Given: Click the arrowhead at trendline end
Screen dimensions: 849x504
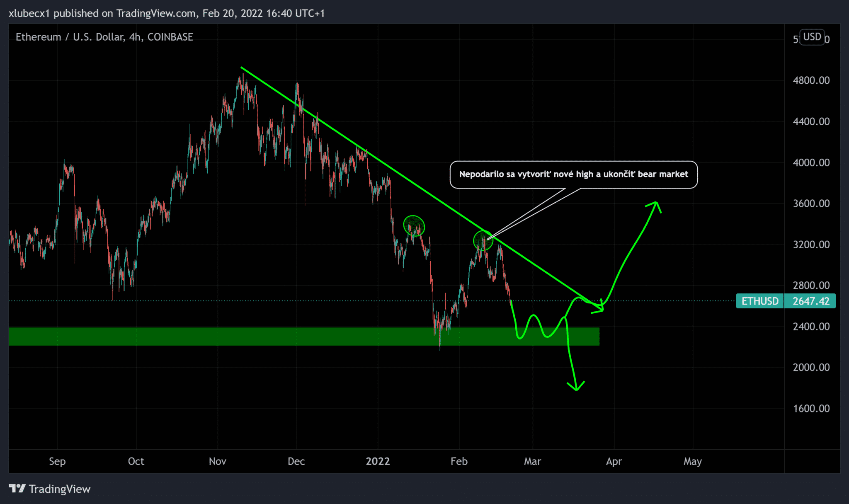Looking at the screenshot, I should pyautogui.click(x=602, y=308).
